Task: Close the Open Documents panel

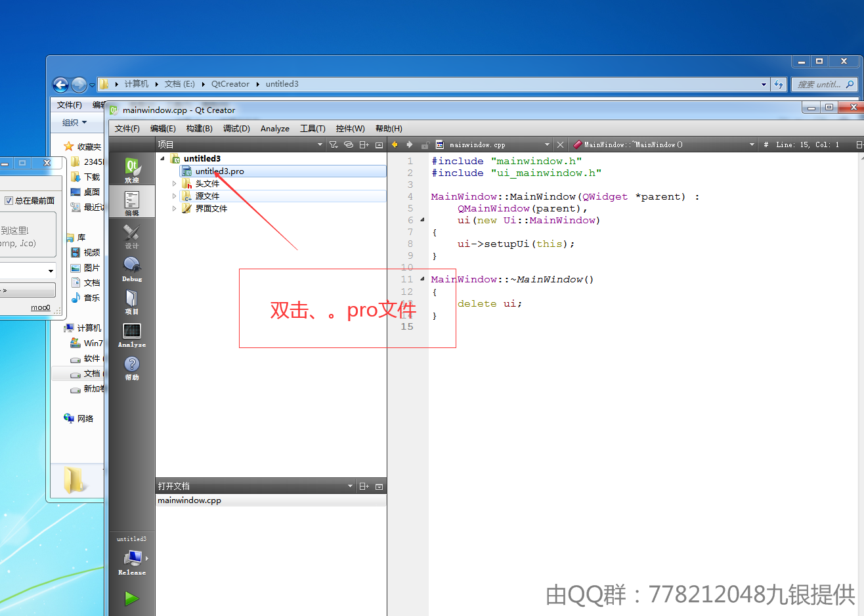Action: [x=379, y=487]
